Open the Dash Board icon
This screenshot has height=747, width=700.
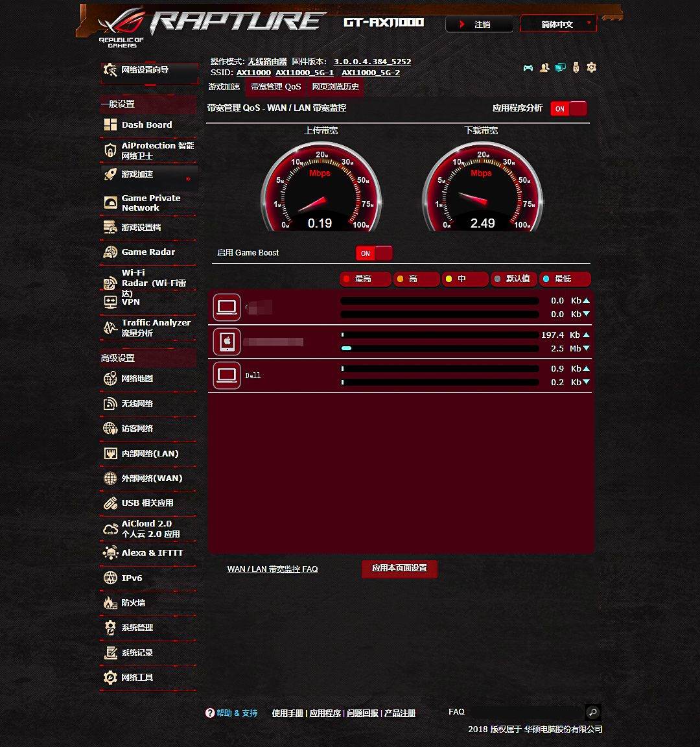tap(110, 124)
